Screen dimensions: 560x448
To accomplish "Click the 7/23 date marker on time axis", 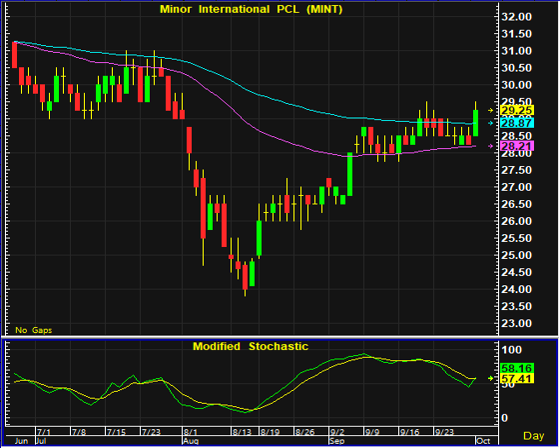I will pos(151,432).
